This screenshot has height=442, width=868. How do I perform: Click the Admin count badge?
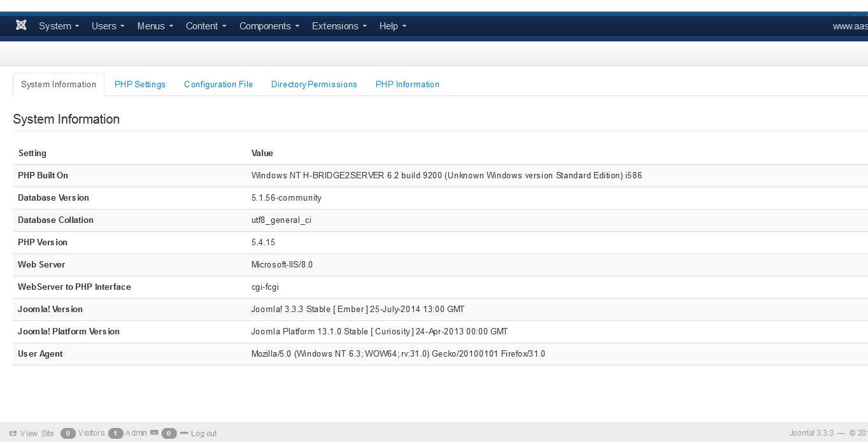[x=115, y=433]
